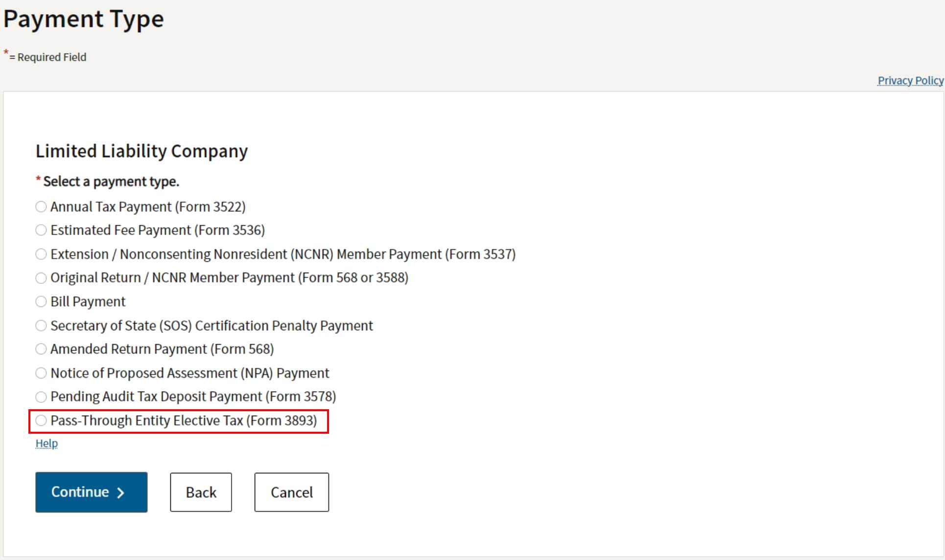Click the Bill Payment label text
Viewport: 945px width, 560px height.
point(88,302)
